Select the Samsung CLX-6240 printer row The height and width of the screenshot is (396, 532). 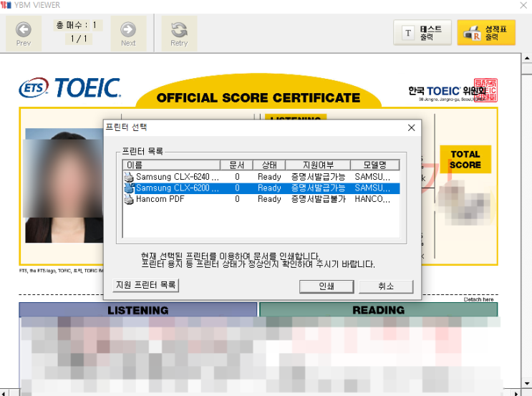pyautogui.click(x=261, y=177)
